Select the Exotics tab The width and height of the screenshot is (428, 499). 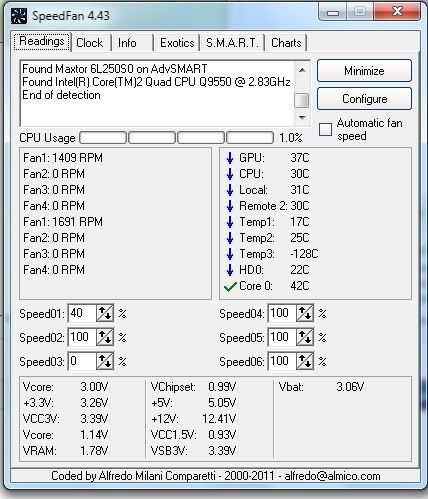[177, 43]
